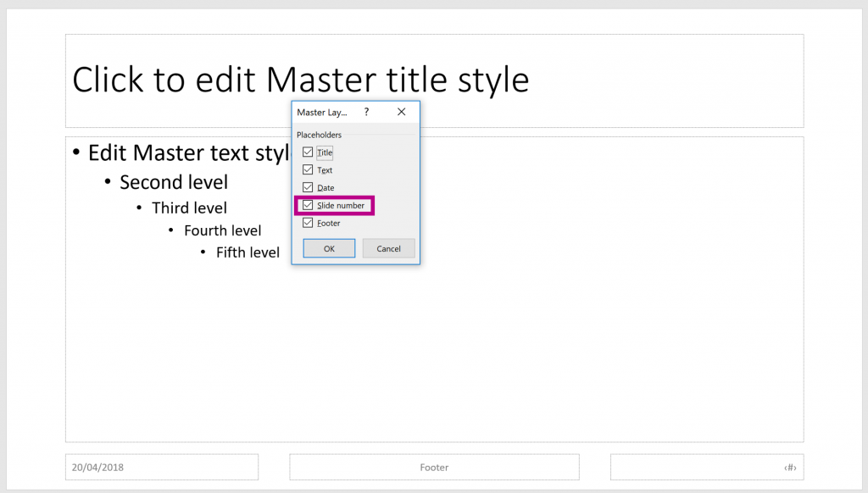Uncheck the Text placeholder checkbox
This screenshot has width=868, height=493.
(x=308, y=169)
